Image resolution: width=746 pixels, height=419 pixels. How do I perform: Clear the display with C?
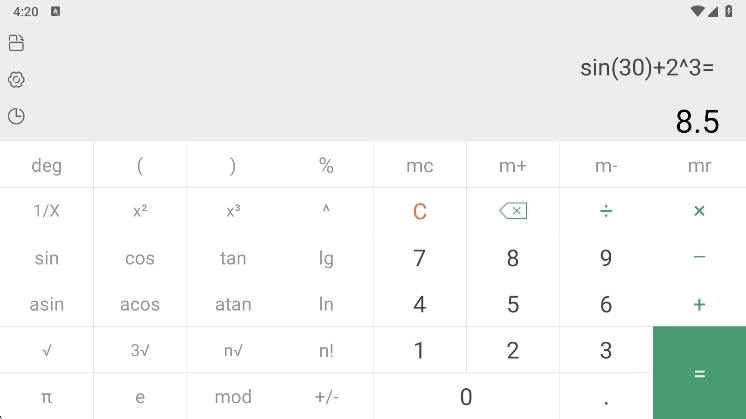coord(420,211)
